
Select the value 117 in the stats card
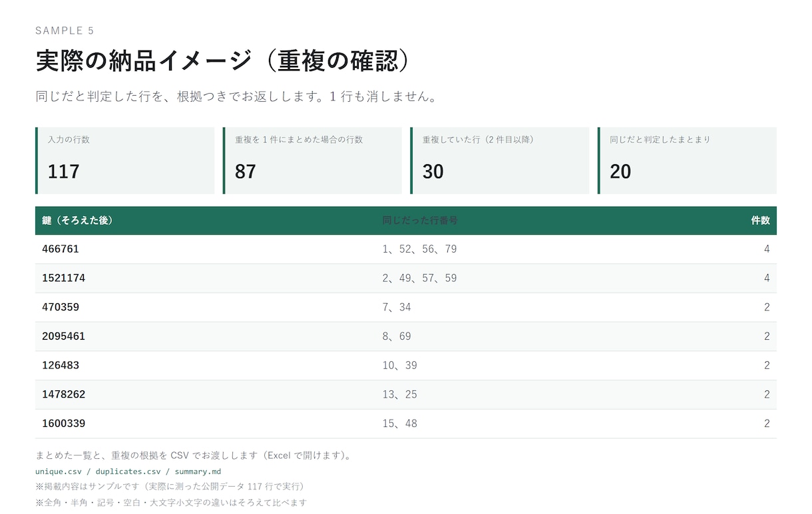click(63, 172)
